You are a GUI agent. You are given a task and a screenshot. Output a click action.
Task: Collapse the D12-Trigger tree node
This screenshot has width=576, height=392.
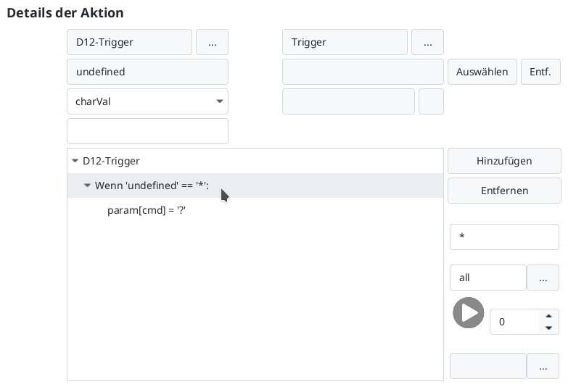(75, 162)
